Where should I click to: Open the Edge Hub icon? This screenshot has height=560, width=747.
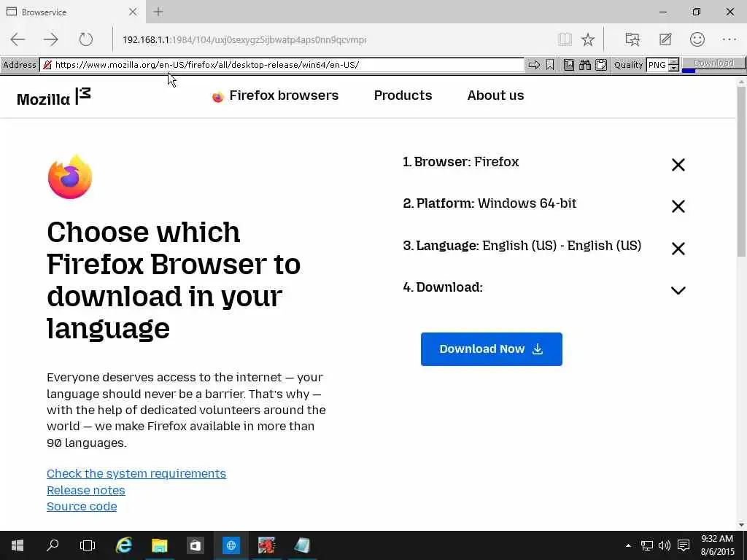point(632,39)
